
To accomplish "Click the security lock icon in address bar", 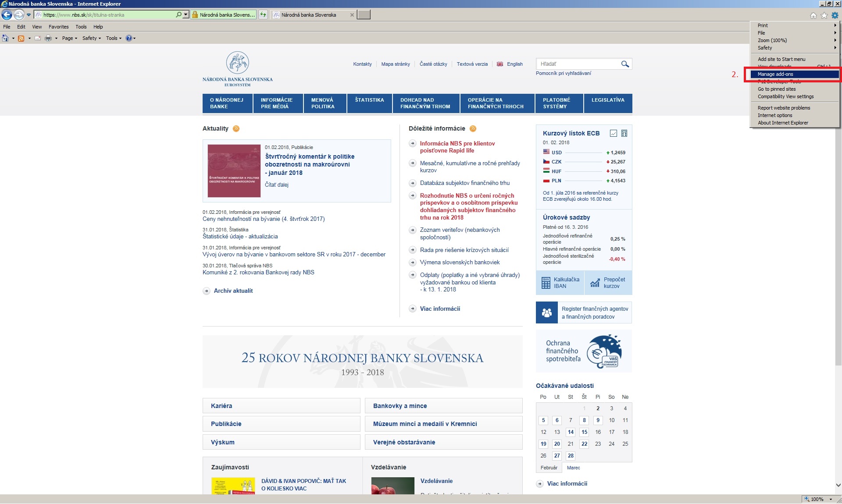I will click(195, 15).
